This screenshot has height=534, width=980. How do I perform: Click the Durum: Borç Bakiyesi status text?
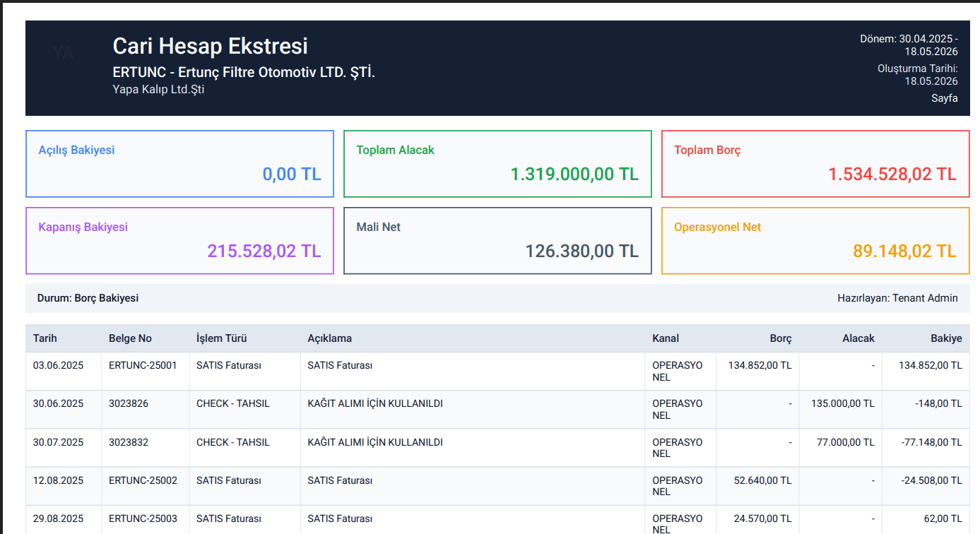(x=88, y=298)
